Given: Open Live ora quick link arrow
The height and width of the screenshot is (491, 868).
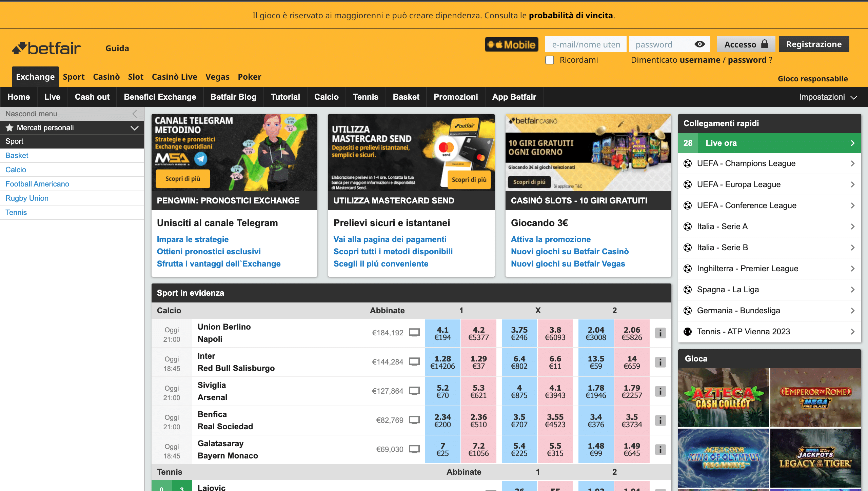Looking at the screenshot, I should pos(852,143).
